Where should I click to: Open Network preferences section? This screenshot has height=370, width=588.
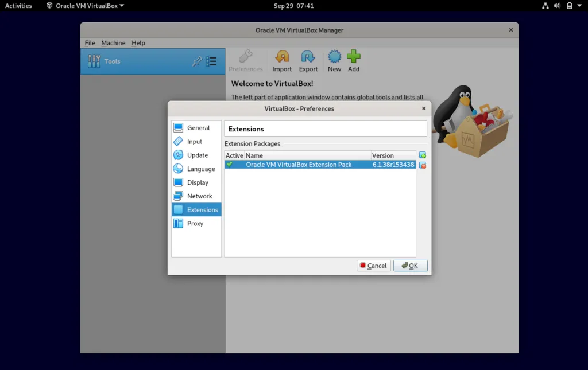196,196
